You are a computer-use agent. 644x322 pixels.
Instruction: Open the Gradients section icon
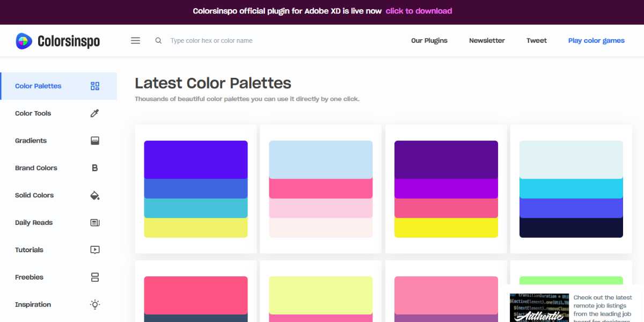94,141
